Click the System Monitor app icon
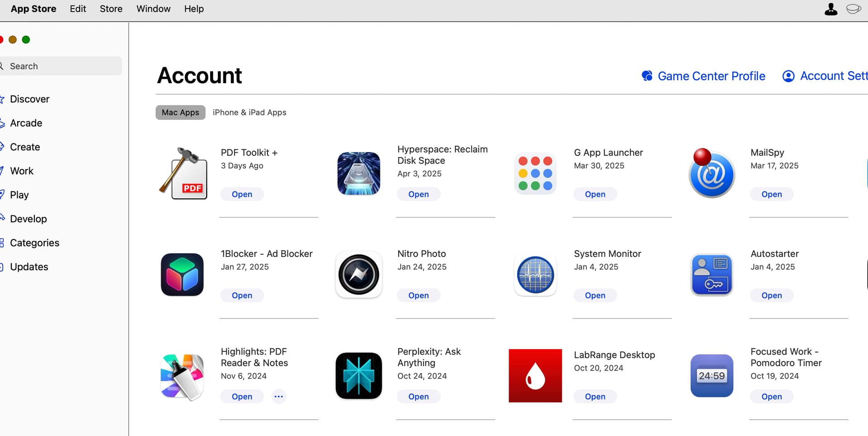The width and height of the screenshot is (868, 436). point(535,275)
